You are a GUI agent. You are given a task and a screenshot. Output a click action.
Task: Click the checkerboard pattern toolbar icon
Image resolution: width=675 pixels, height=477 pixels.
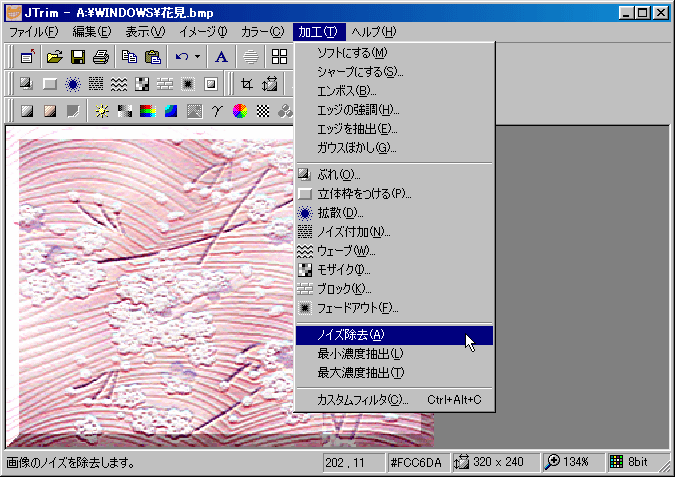(263, 112)
